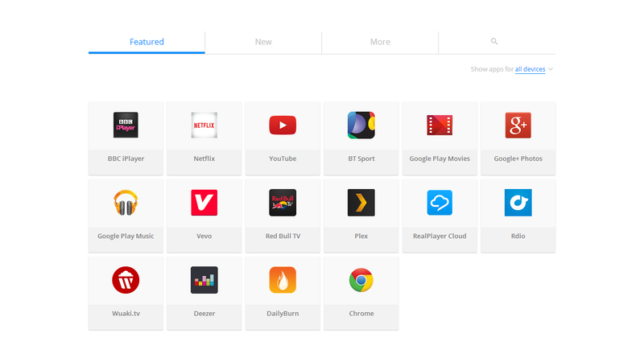Switch to the Featured tab
Viewport: 644px width, 362px height.
pyautogui.click(x=147, y=42)
